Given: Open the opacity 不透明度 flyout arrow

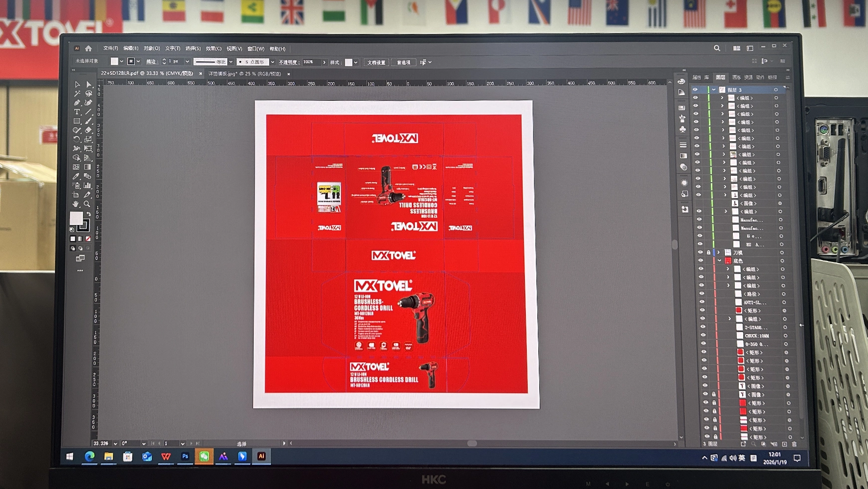Looking at the screenshot, I should tap(324, 62).
